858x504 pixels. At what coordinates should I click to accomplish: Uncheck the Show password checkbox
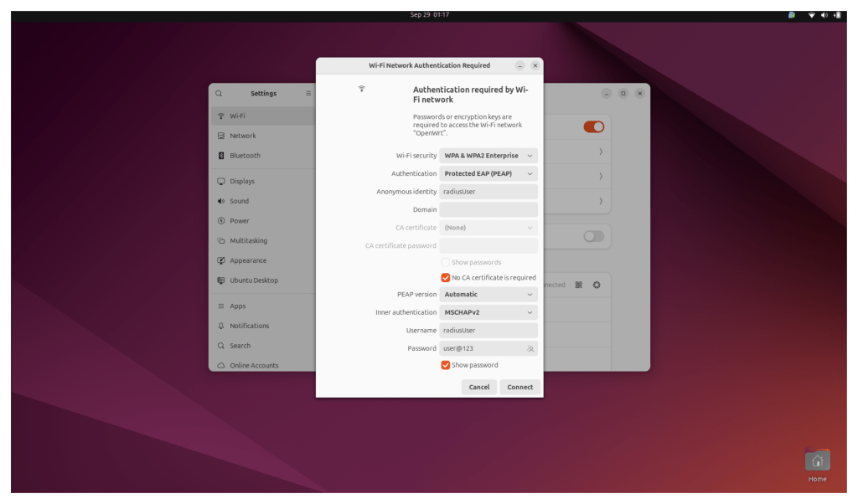pos(446,365)
